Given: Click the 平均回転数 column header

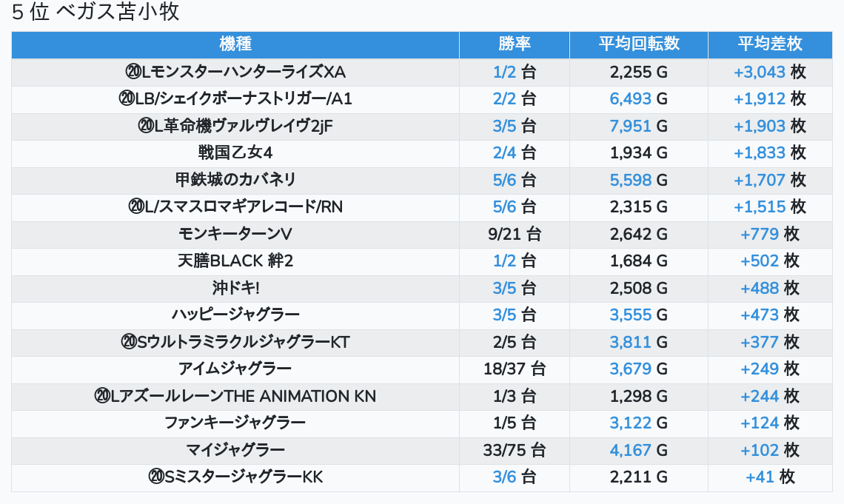Looking at the screenshot, I should click(x=638, y=44).
